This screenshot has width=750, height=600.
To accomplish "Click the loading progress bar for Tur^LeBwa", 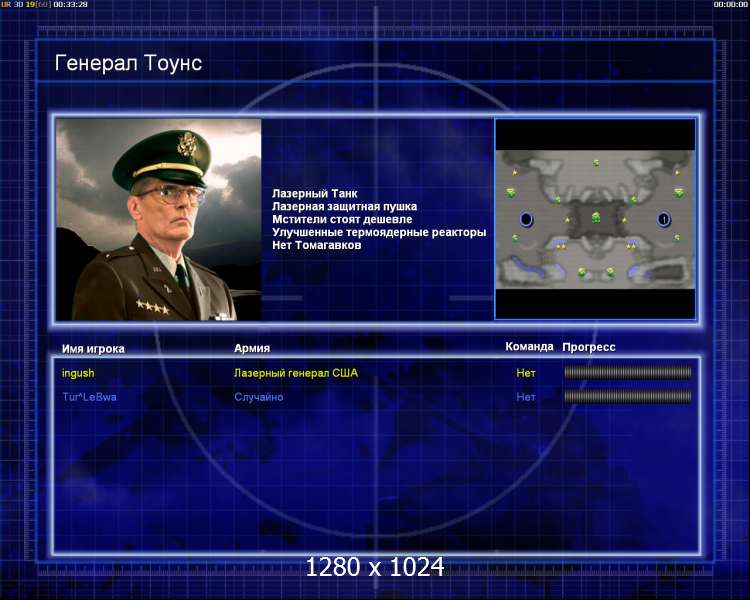I will tap(628, 396).
